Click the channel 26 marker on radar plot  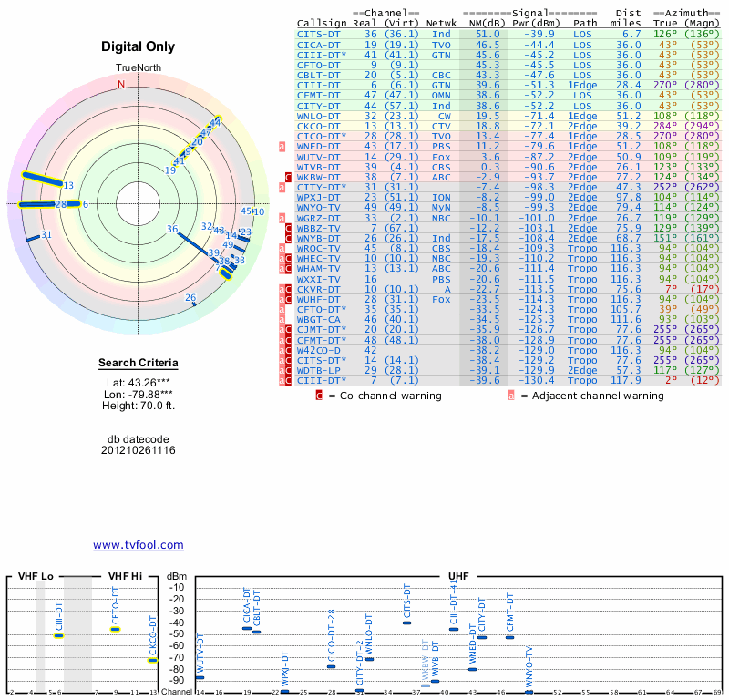point(191,299)
